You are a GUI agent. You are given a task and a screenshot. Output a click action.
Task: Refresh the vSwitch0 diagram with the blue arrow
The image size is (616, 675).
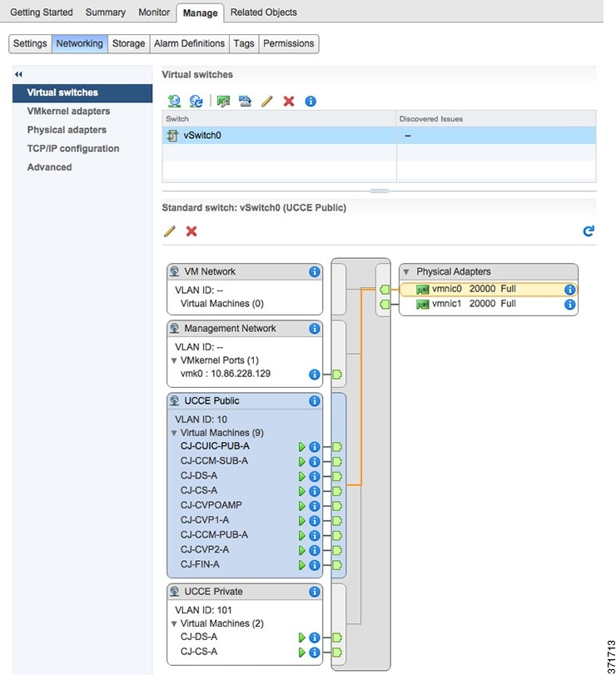tap(589, 231)
